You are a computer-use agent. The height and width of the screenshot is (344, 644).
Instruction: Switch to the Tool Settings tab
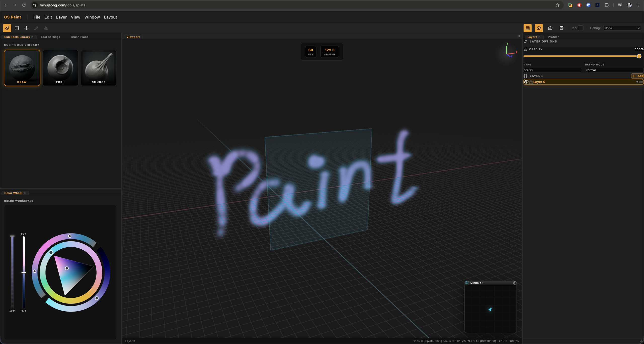51,37
